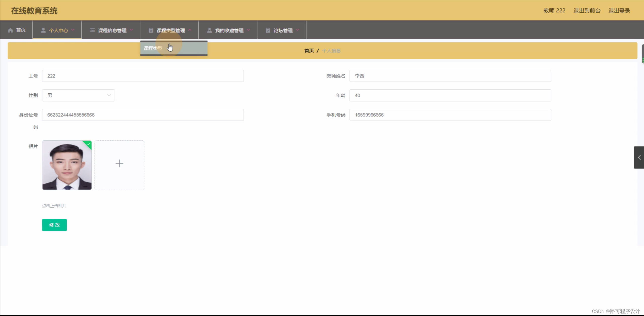Expand the 我的收藏管理 dropdown arrow
The width and height of the screenshot is (644, 316).
click(249, 30)
